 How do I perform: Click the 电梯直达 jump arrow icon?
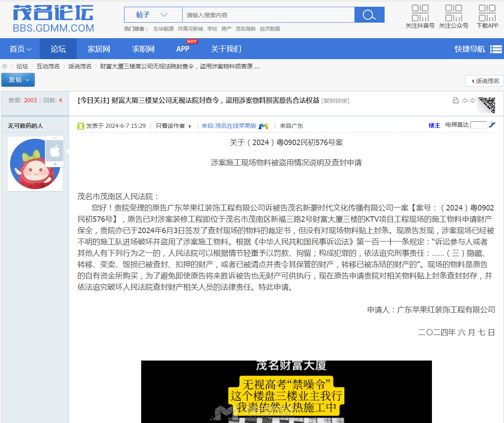coord(492,125)
